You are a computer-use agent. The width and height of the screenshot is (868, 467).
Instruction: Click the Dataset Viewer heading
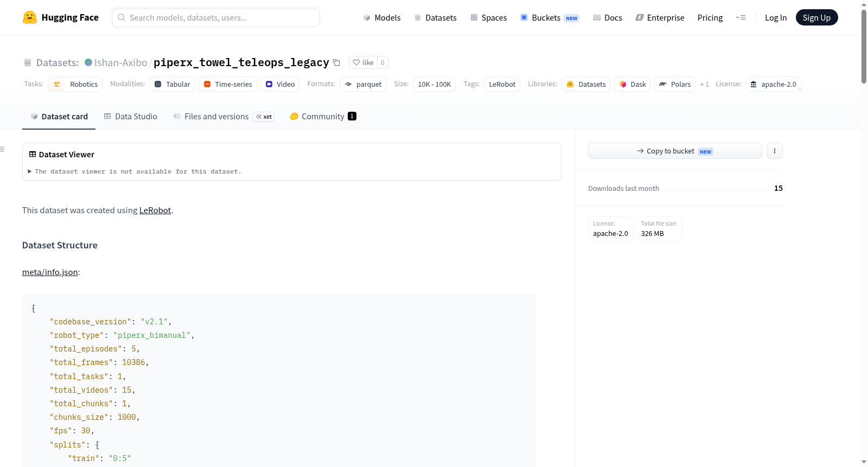(66, 155)
